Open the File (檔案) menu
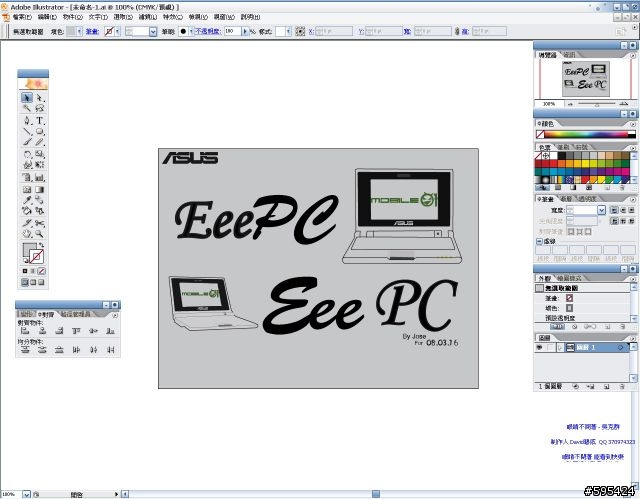This screenshot has width=640, height=499. [x=22, y=17]
